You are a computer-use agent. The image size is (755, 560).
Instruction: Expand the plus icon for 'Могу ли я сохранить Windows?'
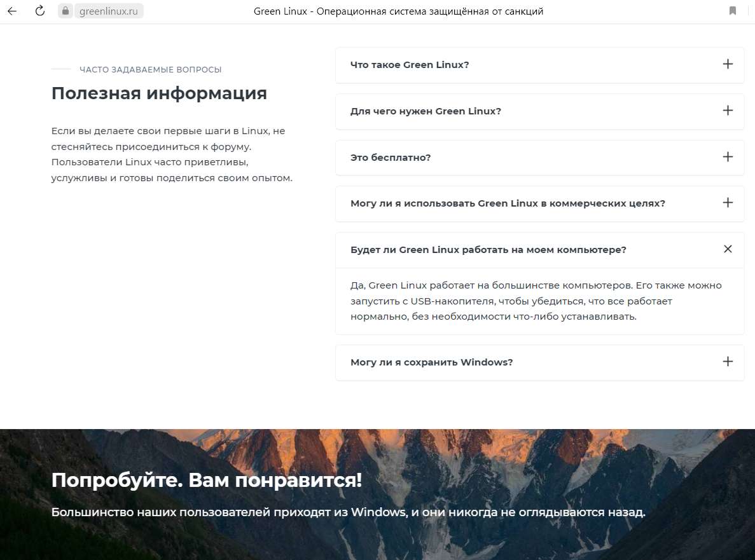728,361
